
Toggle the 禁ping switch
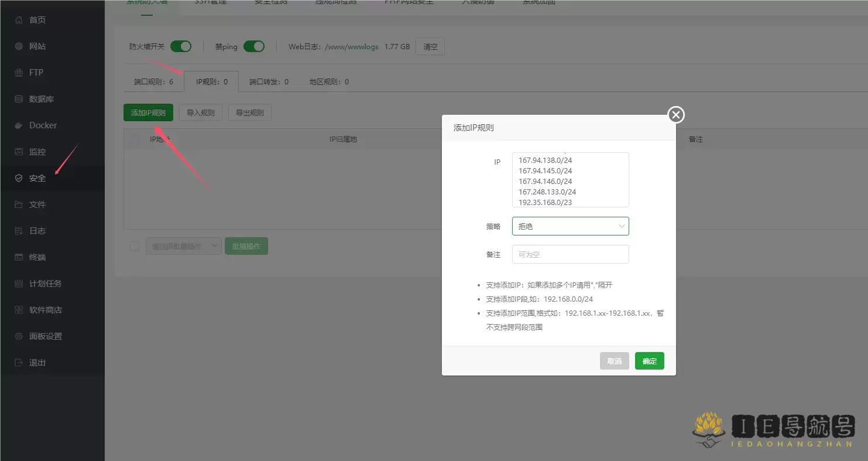[254, 46]
